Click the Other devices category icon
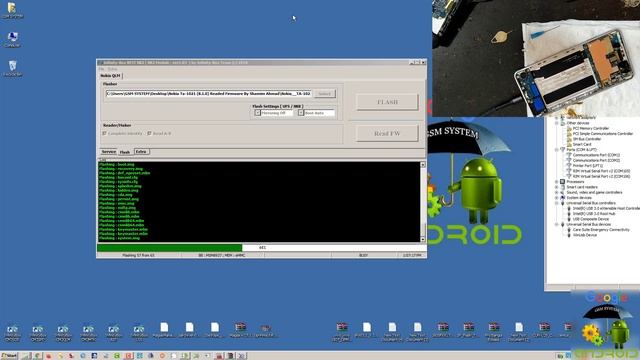Image resolution: width=640 pixels, height=360 pixels. (x=563, y=123)
